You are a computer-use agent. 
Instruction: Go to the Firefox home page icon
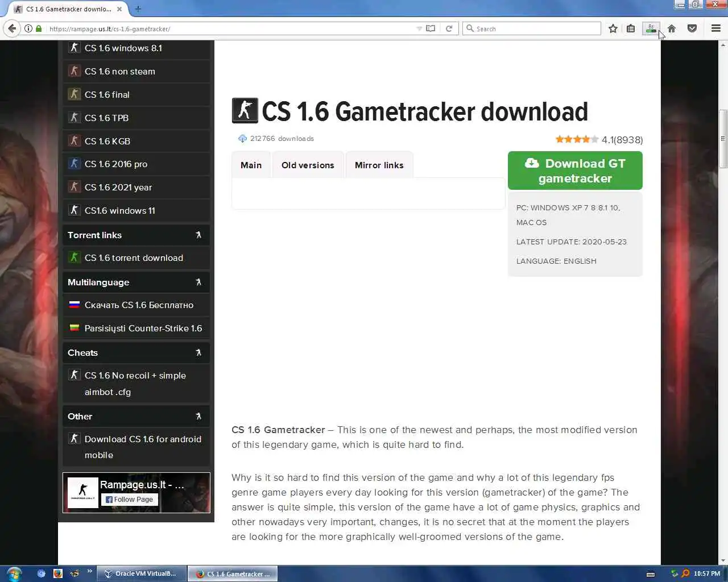672,28
